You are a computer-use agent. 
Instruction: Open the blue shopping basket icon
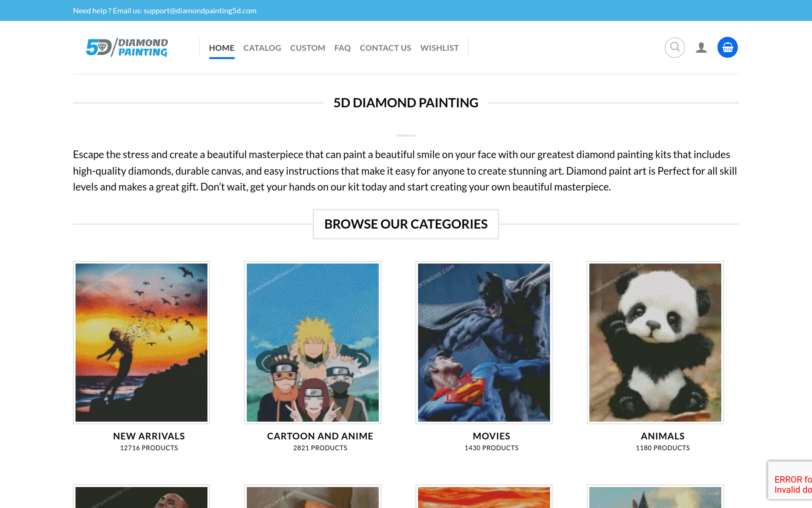click(x=727, y=47)
